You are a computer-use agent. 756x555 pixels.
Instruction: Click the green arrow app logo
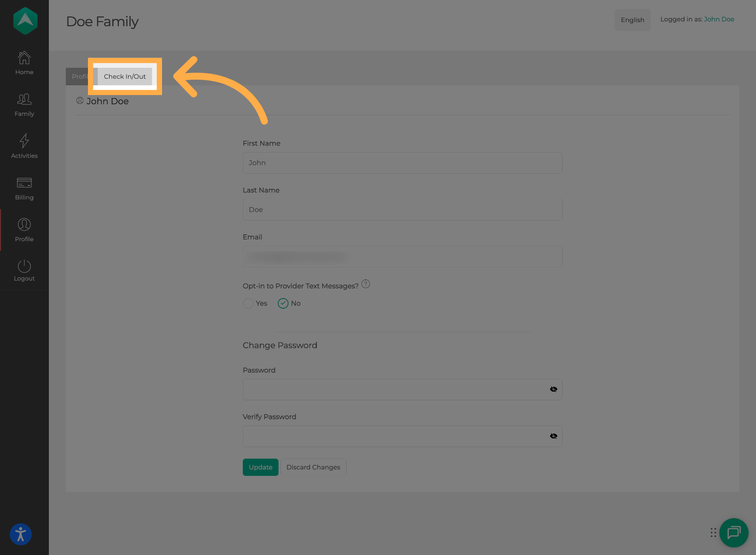point(25,21)
